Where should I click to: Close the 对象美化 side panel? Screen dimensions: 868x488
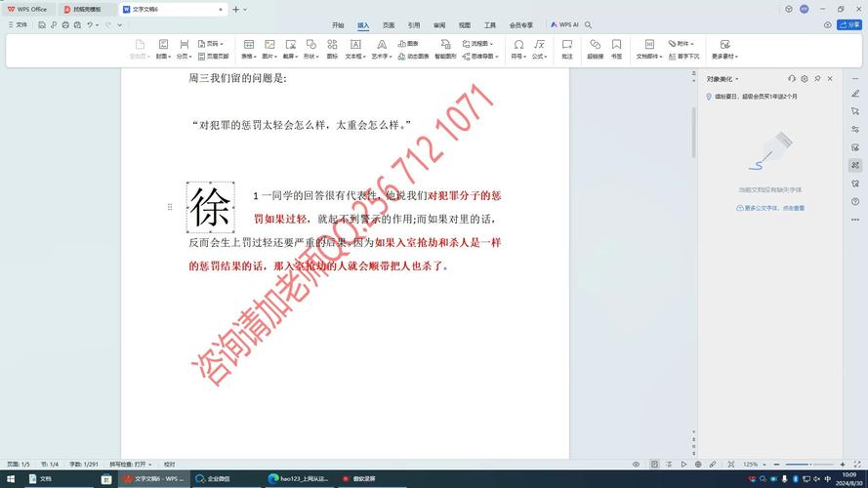pos(830,79)
